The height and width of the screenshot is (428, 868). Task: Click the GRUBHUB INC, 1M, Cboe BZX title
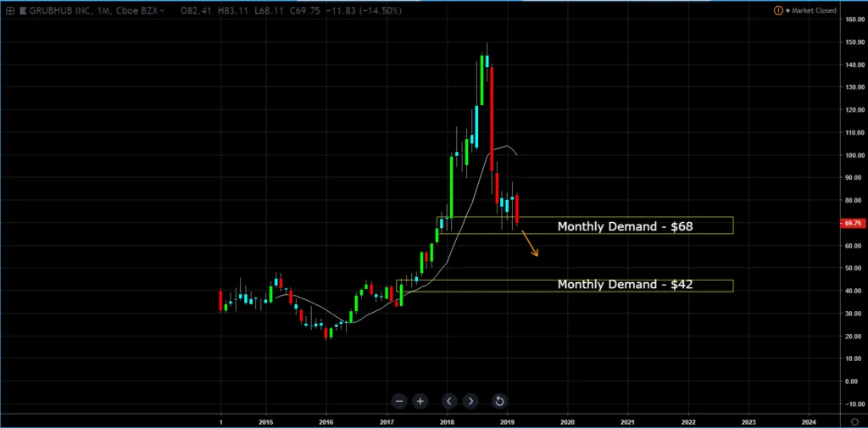(x=92, y=10)
